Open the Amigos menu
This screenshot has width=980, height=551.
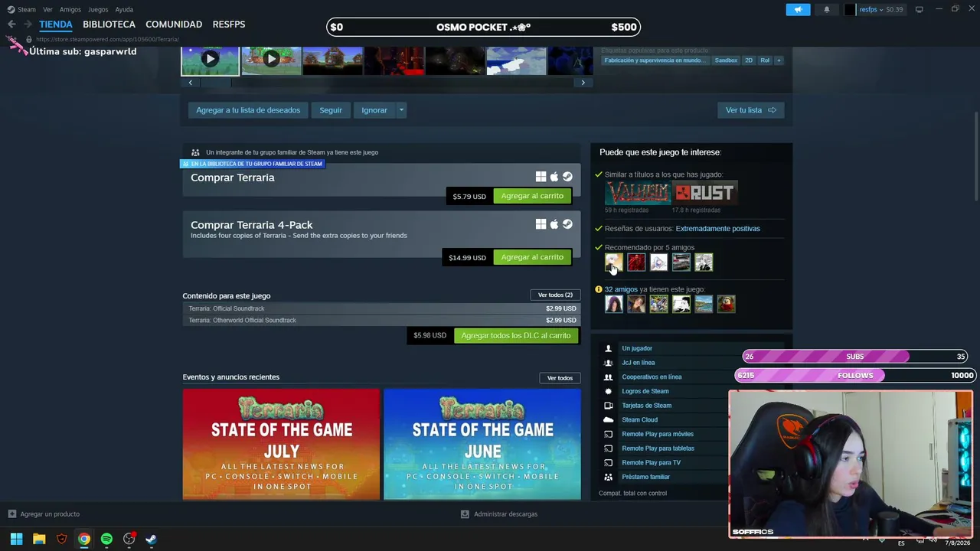70,9
